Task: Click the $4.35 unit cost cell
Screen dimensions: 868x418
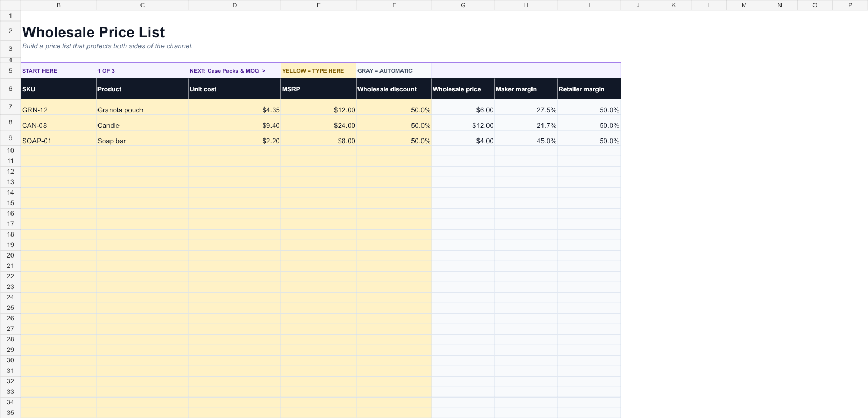Action: [235, 107]
